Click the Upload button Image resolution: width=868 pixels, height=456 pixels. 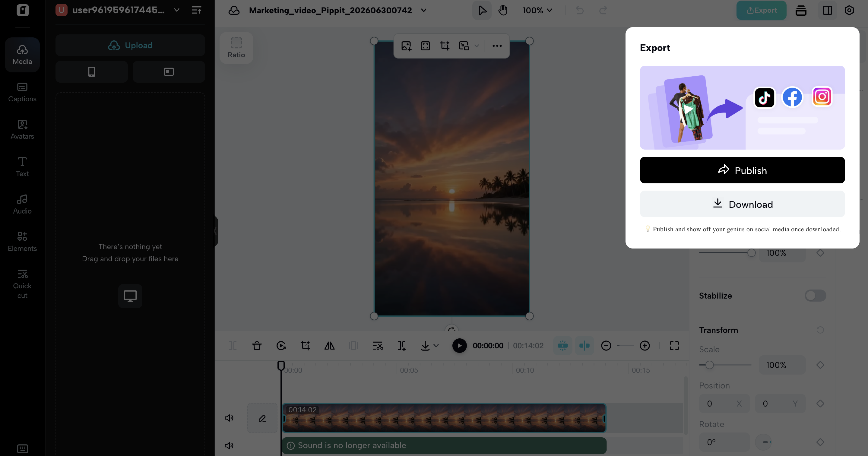pyautogui.click(x=130, y=45)
